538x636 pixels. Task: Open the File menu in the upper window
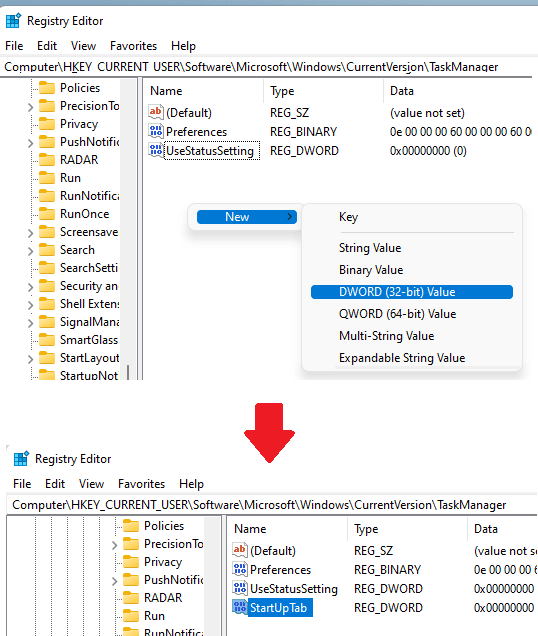click(14, 46)
